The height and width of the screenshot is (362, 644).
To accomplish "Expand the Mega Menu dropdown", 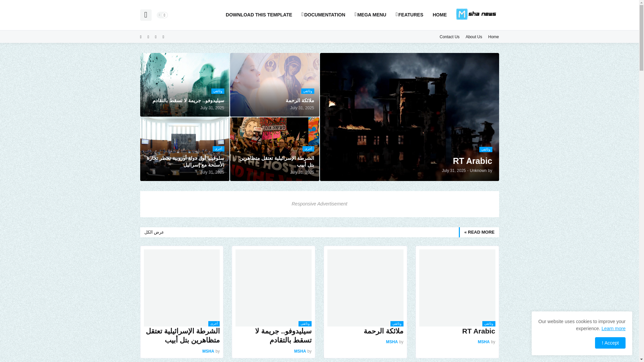I will coord(370,15).
